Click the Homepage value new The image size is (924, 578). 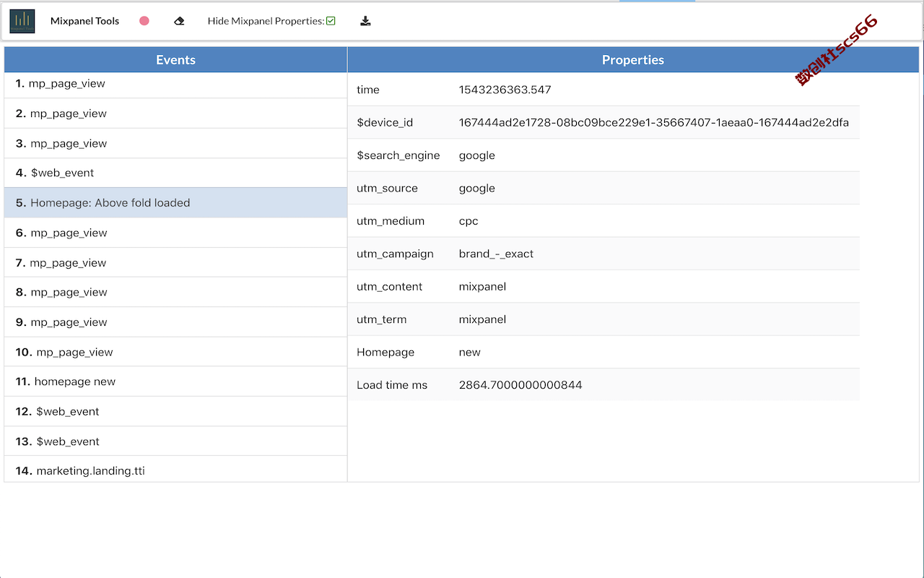[x=470, y=353]
